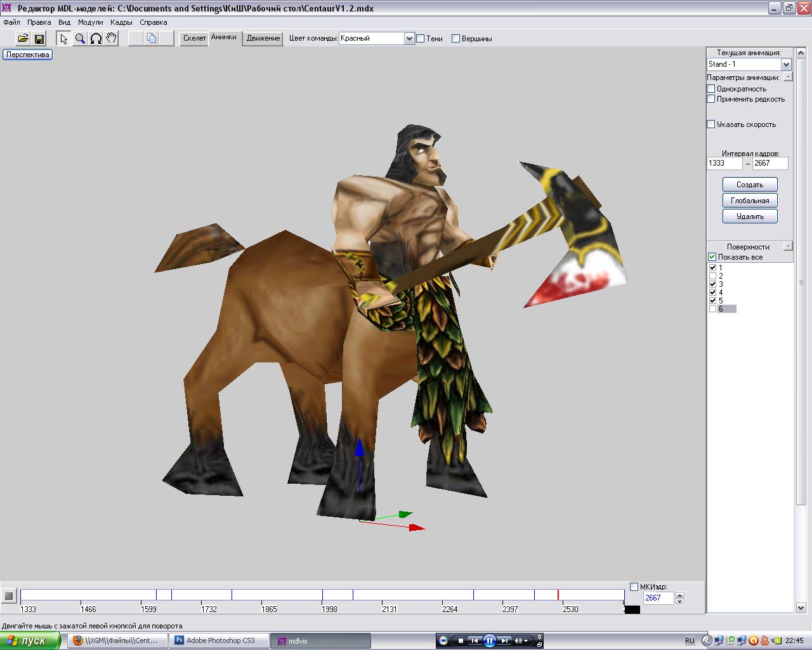Switch to the Анимки tab

pos(224,38)
